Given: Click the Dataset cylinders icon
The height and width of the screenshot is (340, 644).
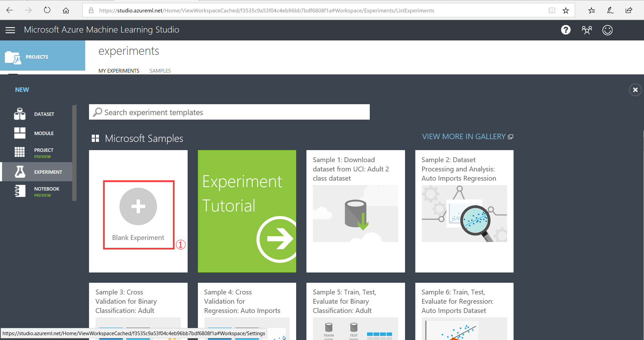Looking at the screenshot, I should (20, 114).
